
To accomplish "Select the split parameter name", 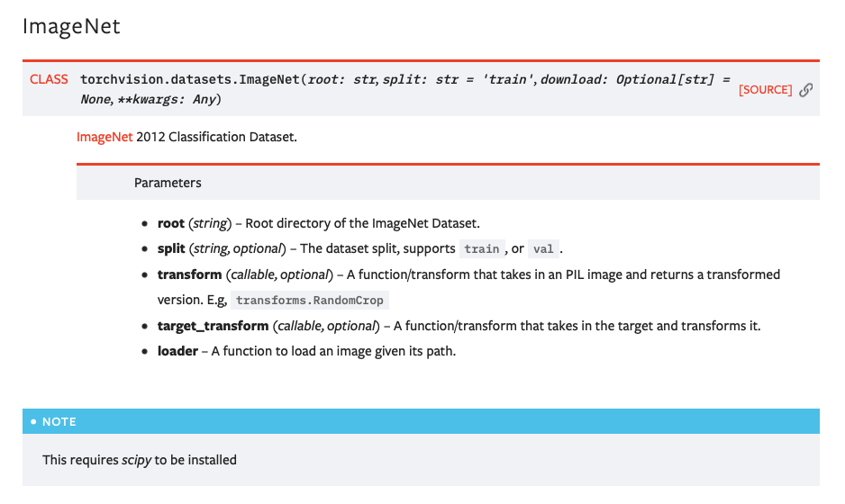I will point(171,248).
